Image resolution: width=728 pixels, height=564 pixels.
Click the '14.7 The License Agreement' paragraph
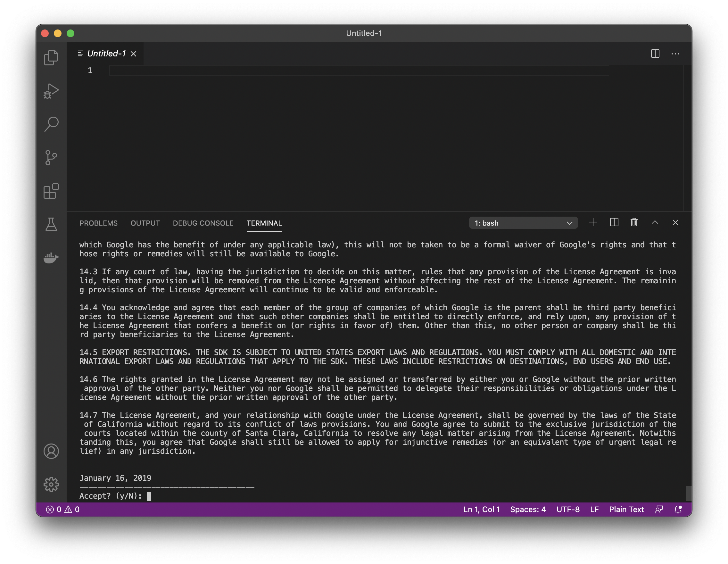378,433
